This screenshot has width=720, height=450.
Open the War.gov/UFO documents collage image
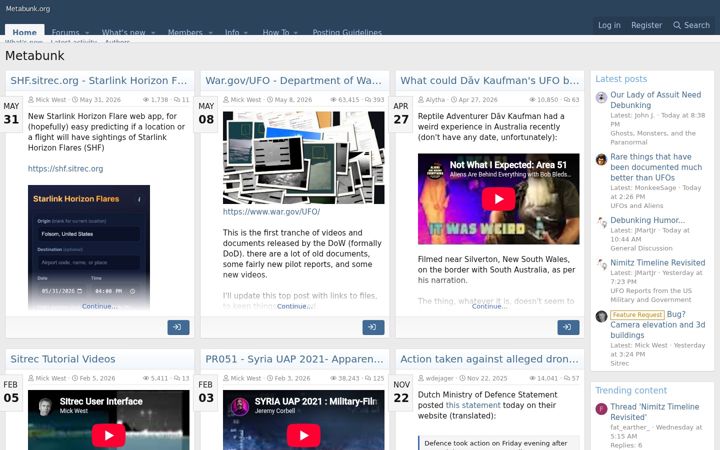pos(304,158)
